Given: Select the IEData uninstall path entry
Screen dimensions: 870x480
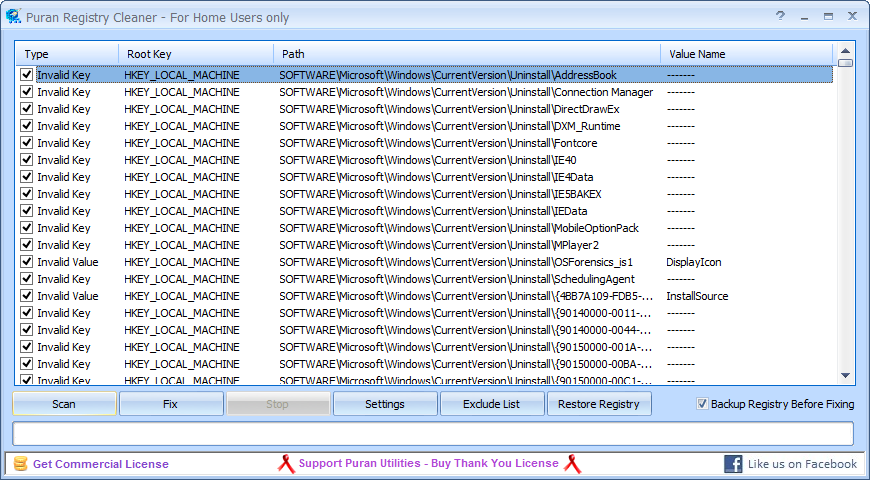Looking at the screenshot, I should point(433,211).
